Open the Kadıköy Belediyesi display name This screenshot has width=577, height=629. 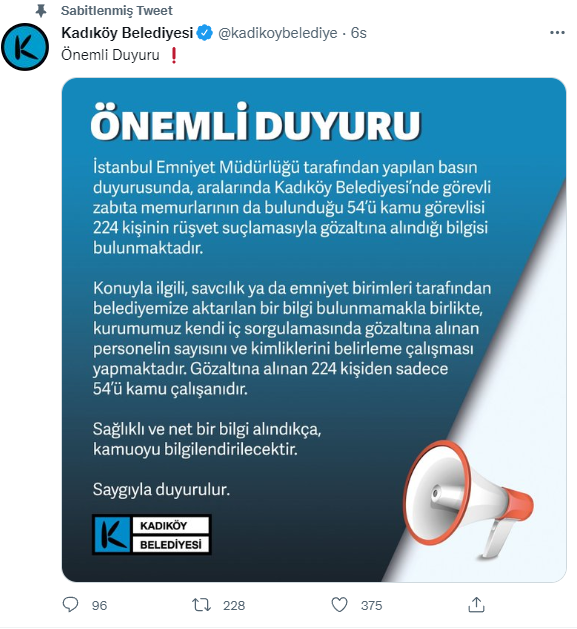(127, 33)
